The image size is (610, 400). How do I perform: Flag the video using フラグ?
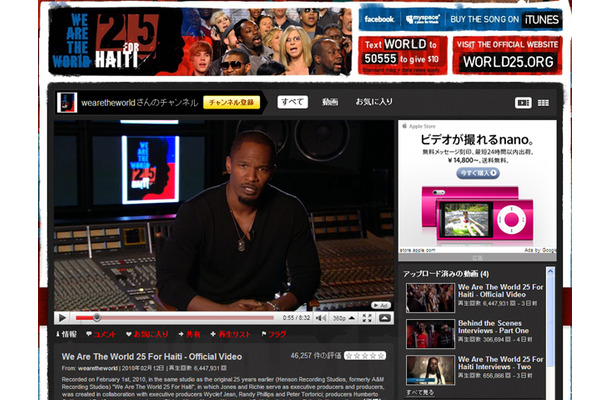[274, 334]
